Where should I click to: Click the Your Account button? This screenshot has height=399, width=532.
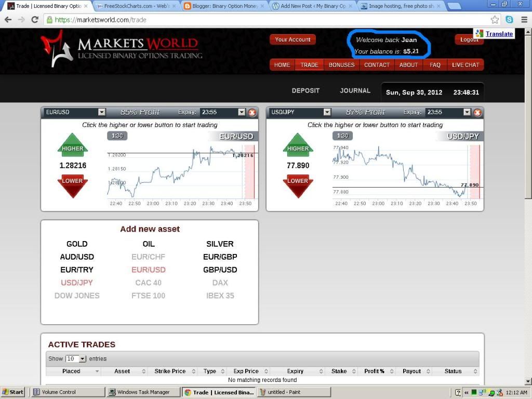[292, 39]
